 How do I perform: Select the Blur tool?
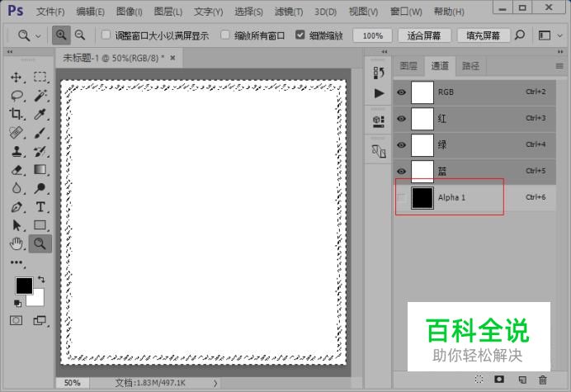[16, 188]
